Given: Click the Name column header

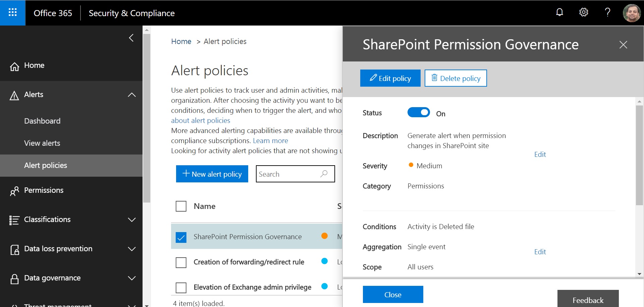Looking at the screenshot, I should [205, 206].
